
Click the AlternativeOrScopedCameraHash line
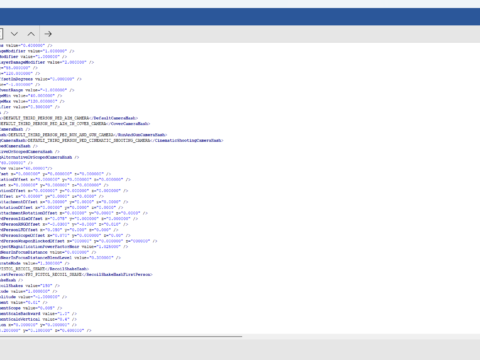click(x=39, y=157)
